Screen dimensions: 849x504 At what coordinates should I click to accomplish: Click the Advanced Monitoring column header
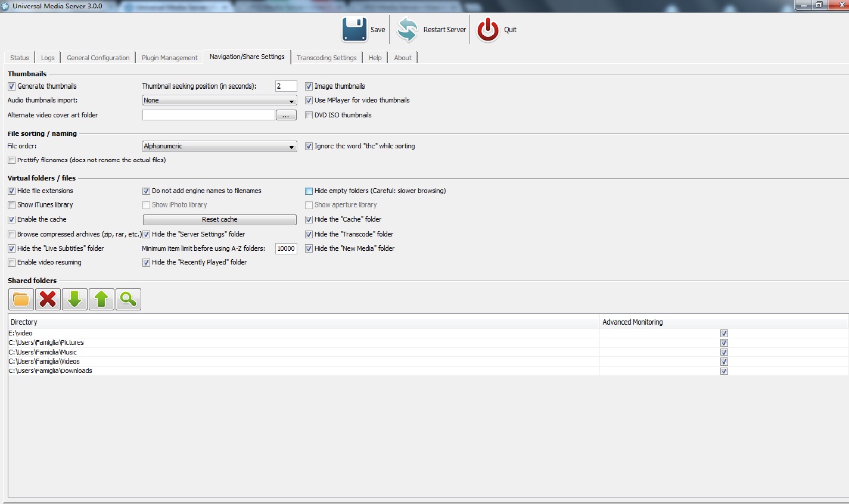tap(724, 322)
